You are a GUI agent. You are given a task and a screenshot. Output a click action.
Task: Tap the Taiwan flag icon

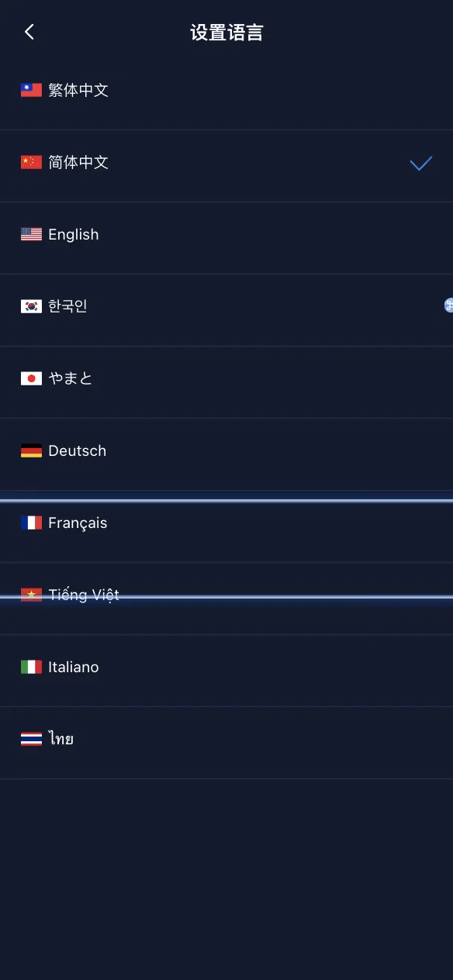(31, 90)
